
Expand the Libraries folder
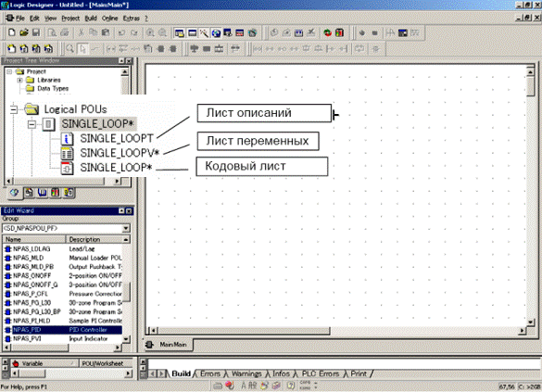(x=19, y=81)
